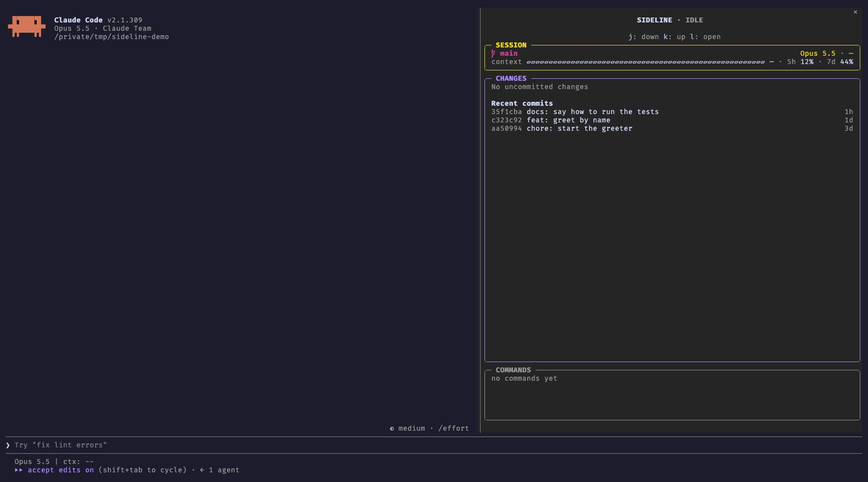Click the "3d" age of the chore commit
This screenshot has height=482, width=868.
pyautogui.click(x=849, y=129)
